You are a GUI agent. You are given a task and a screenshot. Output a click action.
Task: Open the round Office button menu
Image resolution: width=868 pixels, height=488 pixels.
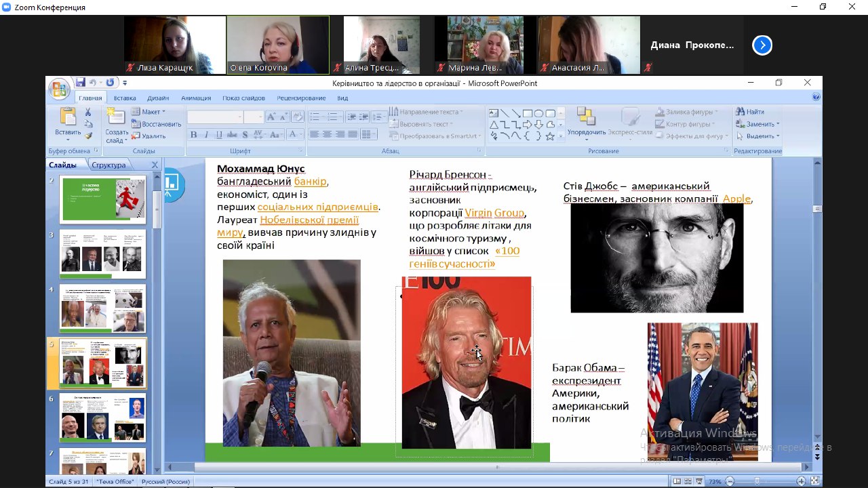(59, 88)
